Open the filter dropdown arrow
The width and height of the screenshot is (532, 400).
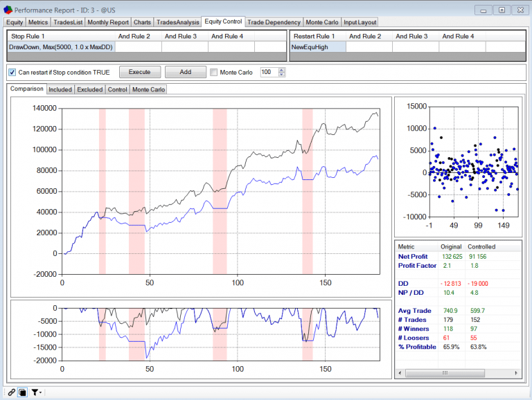[x=41, y=392]
